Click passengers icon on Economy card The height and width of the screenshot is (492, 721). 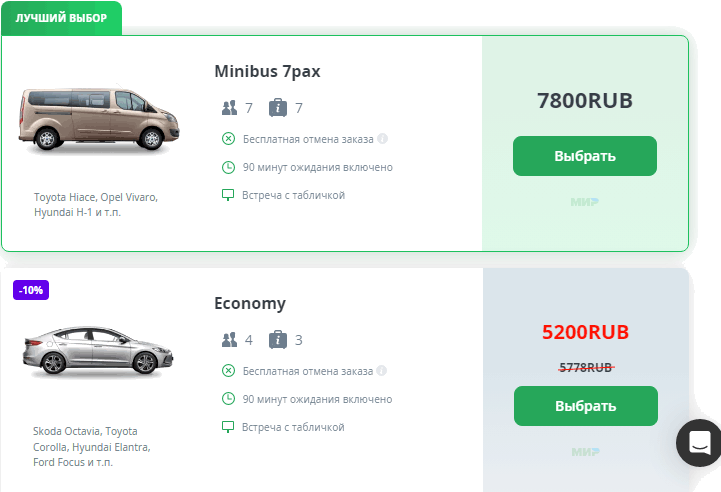229,339
